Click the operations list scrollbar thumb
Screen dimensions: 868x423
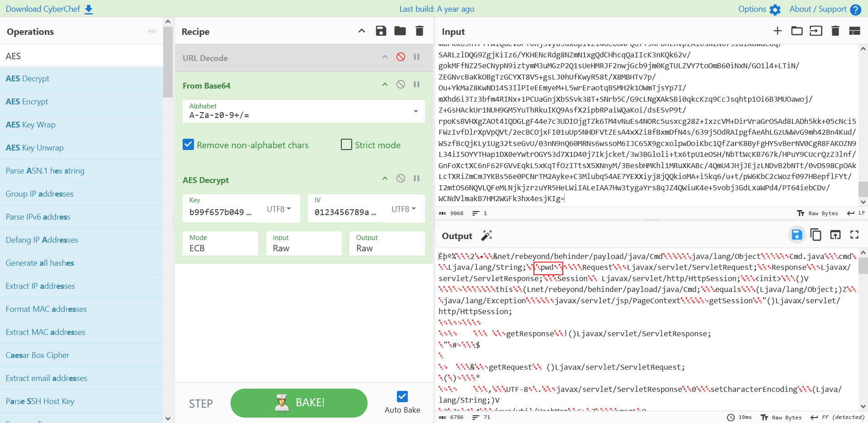click(x=168, y=62)
